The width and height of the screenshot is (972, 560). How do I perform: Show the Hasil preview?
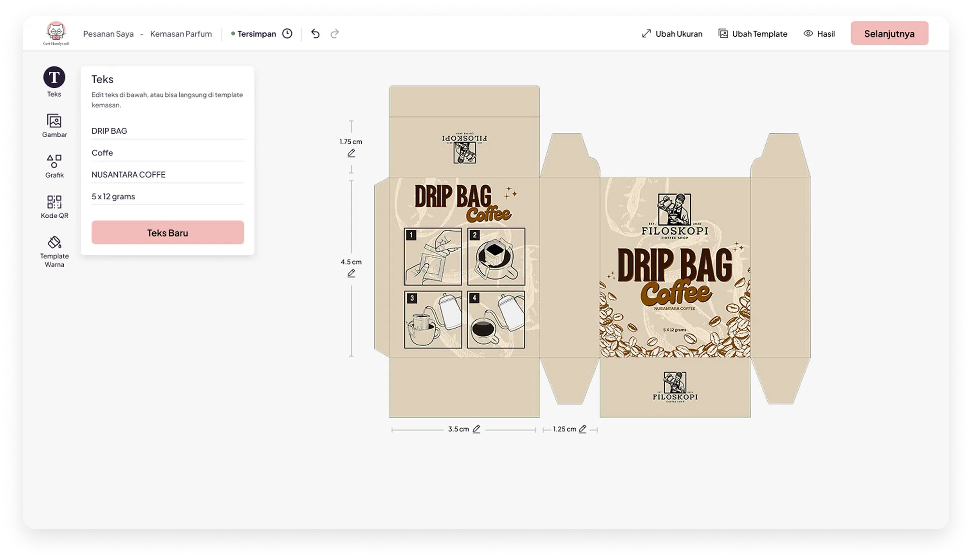[819, 34]
